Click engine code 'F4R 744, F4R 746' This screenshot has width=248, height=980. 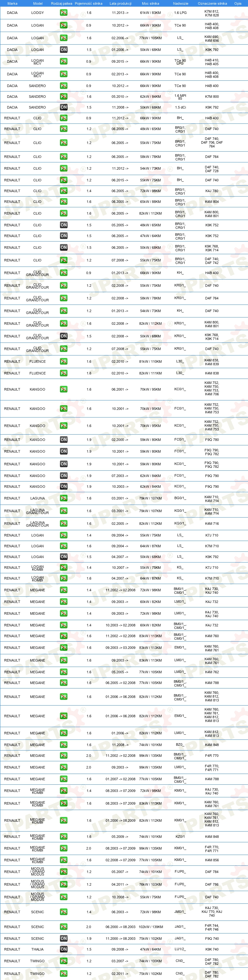(212, 927)
